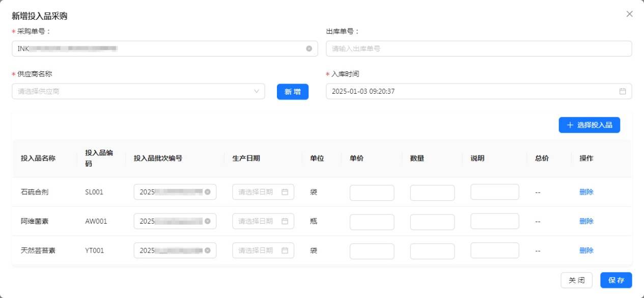Delete the 石硫合剂 row
Viewport: 644px width, 298px height.
pos(586,192)
